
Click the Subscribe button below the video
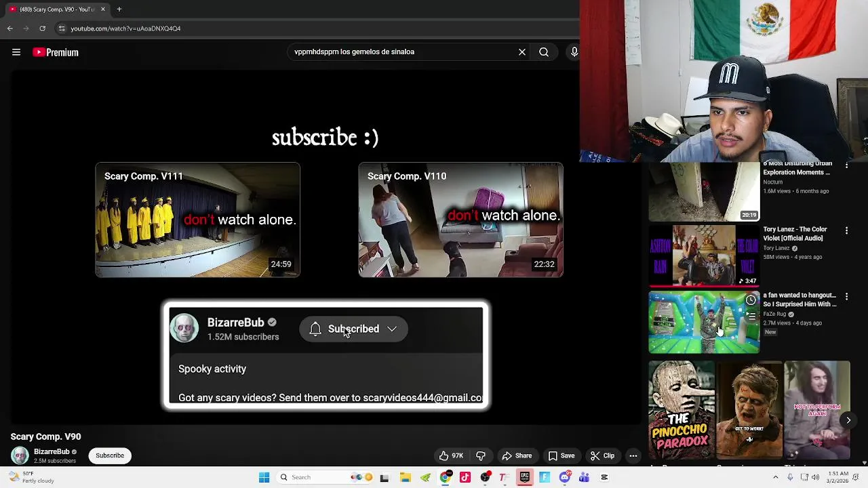[x=110, y=455]
